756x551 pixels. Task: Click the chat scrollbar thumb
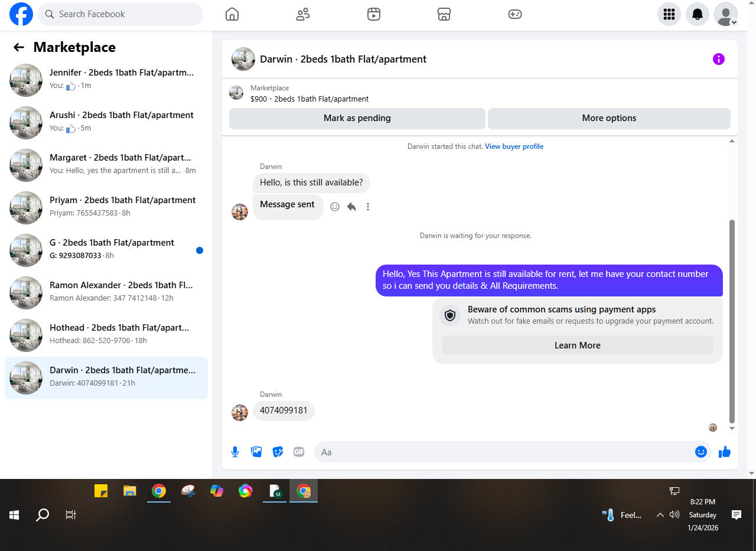732,322
